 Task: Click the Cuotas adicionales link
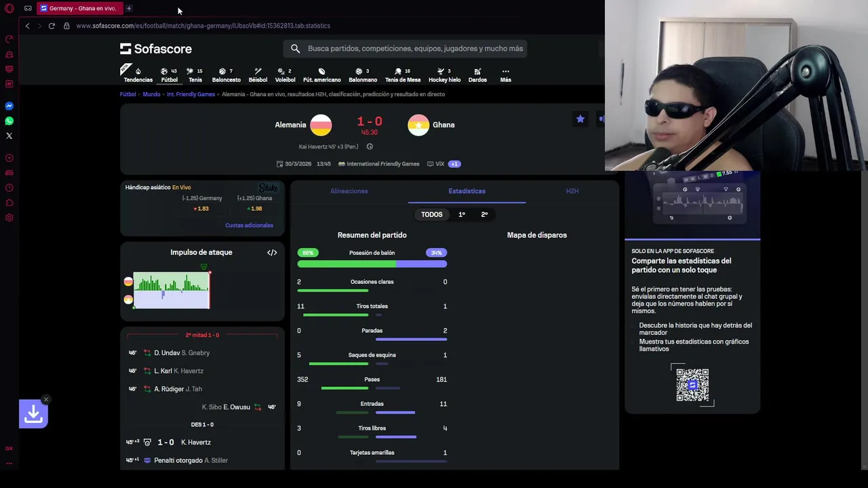tap(249, 225)
